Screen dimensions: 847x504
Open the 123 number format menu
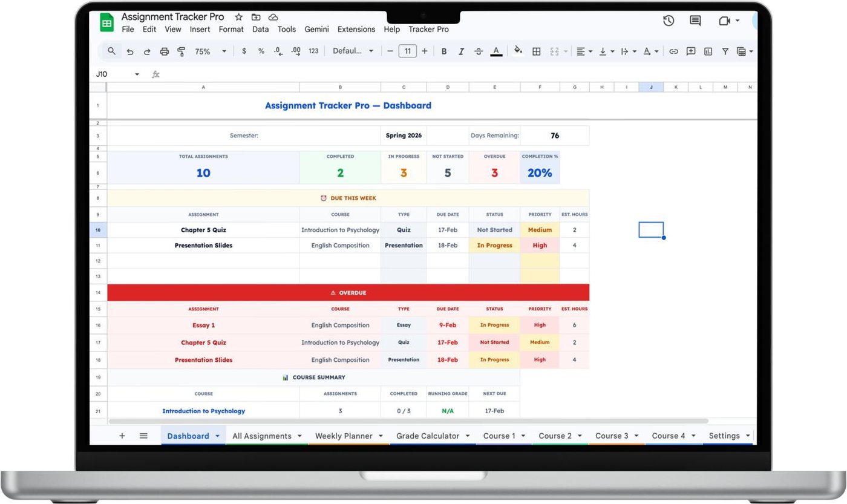point(313,51)
